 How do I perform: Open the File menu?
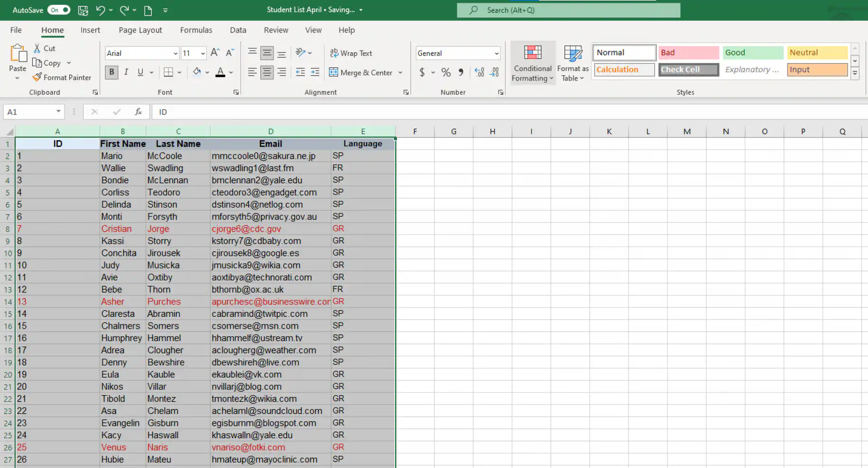pyautogui.click(x=16, y=30)
